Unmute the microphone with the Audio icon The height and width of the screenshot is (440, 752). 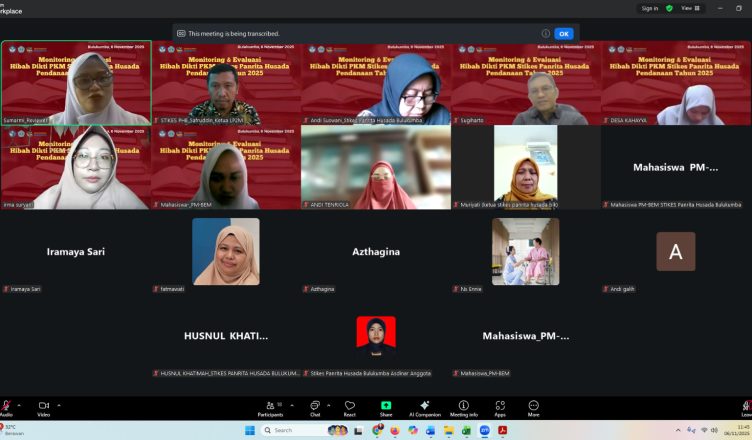pyautogui.click(x=5, y=407)
